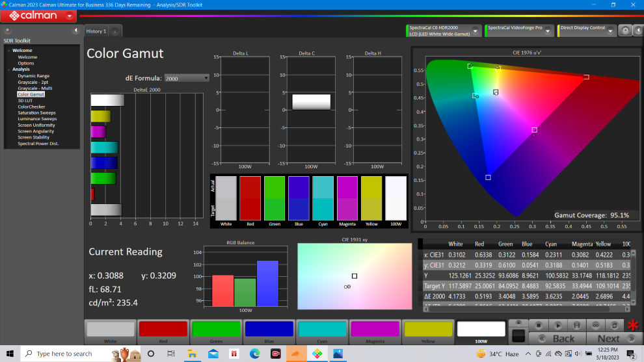This screenshot has height=362, width=644.
Task: Click the Cyan actual/target comparison swatch
Action: pos(323,199)
